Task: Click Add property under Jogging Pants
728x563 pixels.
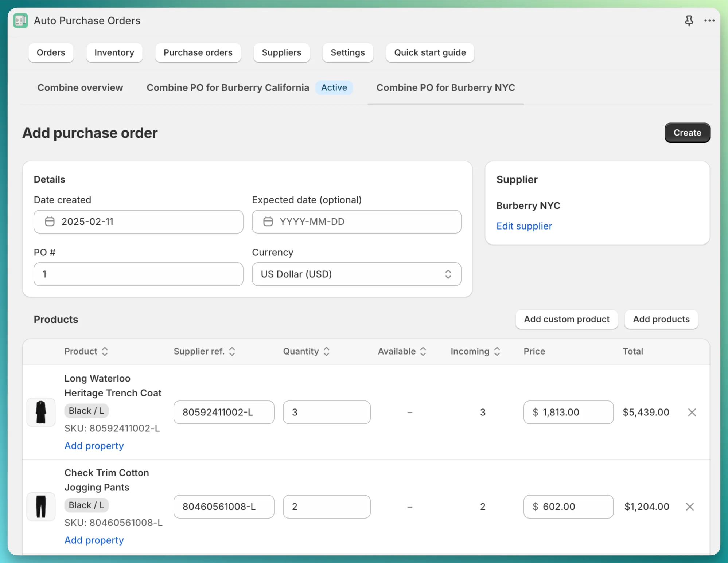Action: point(94,540)
